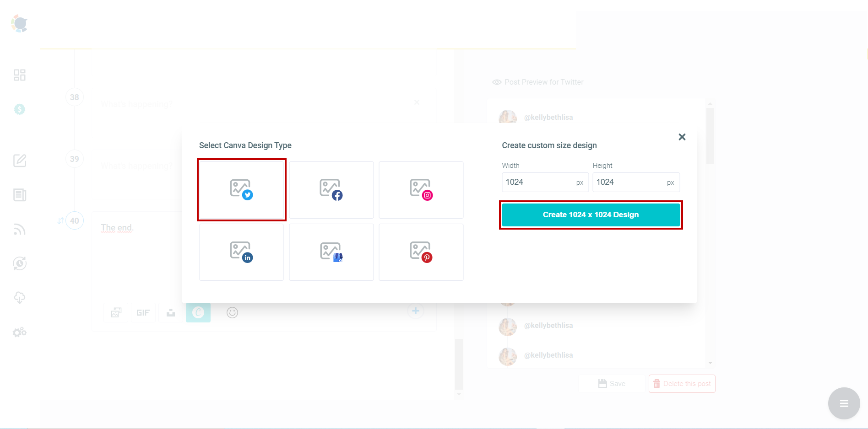Choose the Instagram design type
868x429 pixels.
421,190
